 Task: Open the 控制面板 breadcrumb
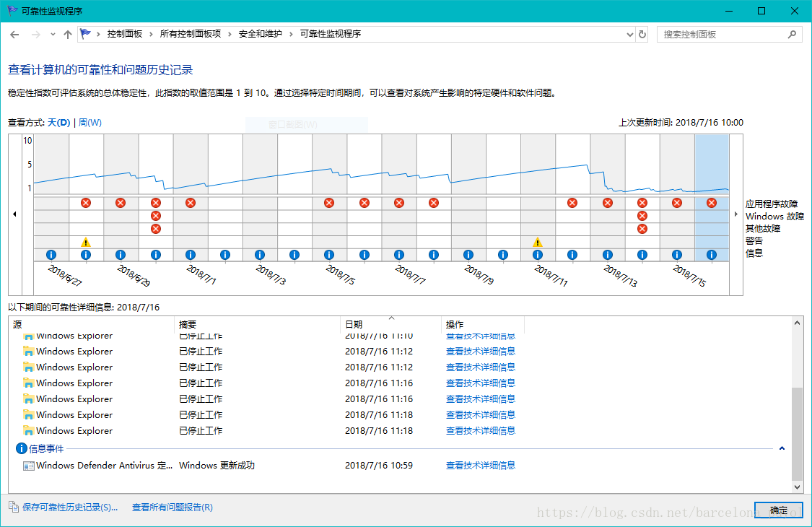[125, 34]
